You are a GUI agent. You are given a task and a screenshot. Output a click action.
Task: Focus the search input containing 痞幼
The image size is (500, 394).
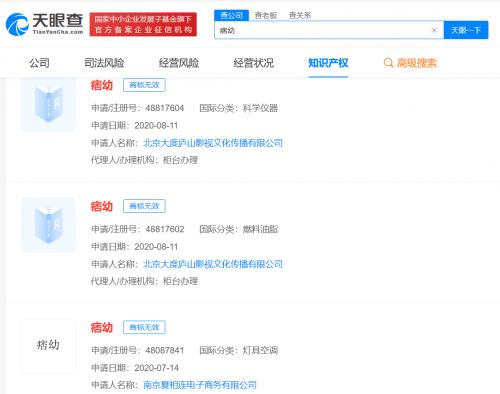click(323, 30)
